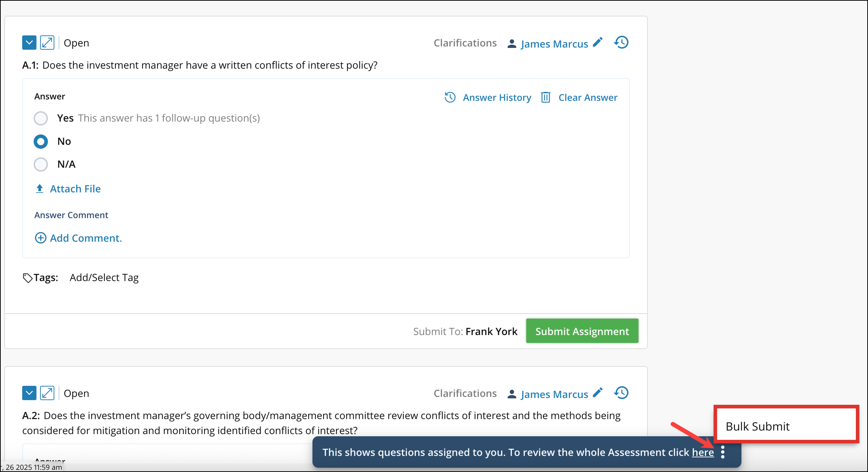Click the Tags label icon
This screenshot has width=868, height=472.
point(28,277)
